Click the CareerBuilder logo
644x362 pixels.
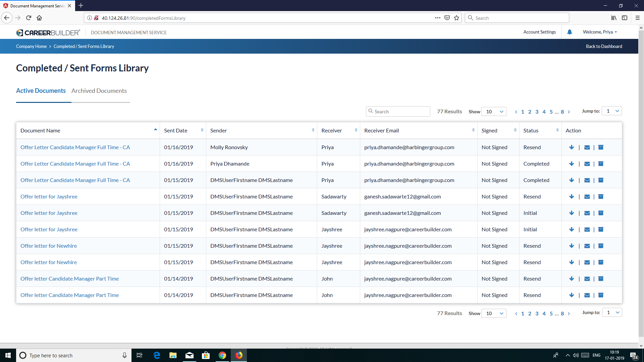[48, 33]
